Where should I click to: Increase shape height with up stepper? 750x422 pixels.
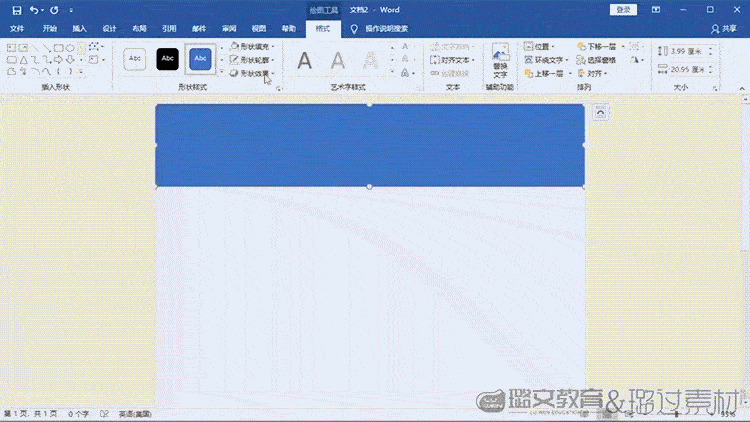click(711, 48)
